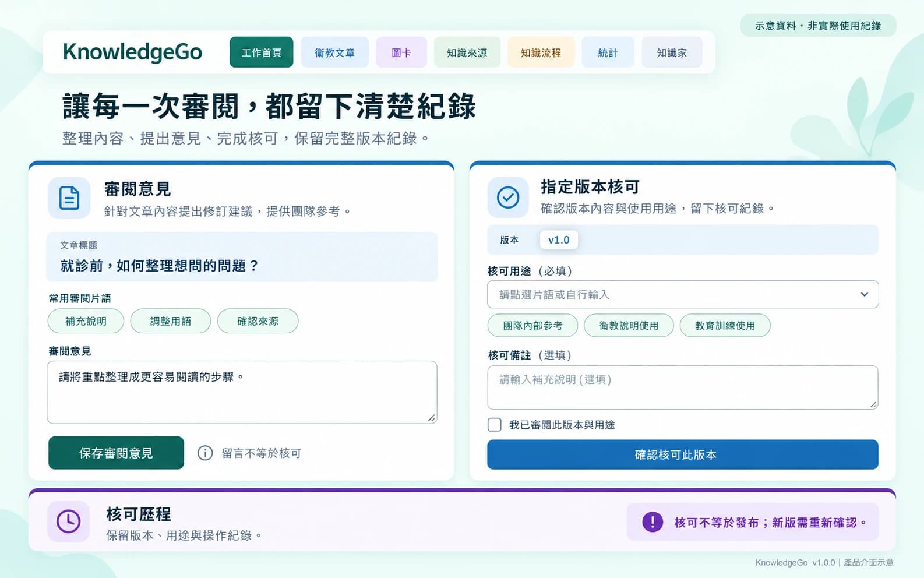Click the purple exclamation warning icon

click(653, 521)
